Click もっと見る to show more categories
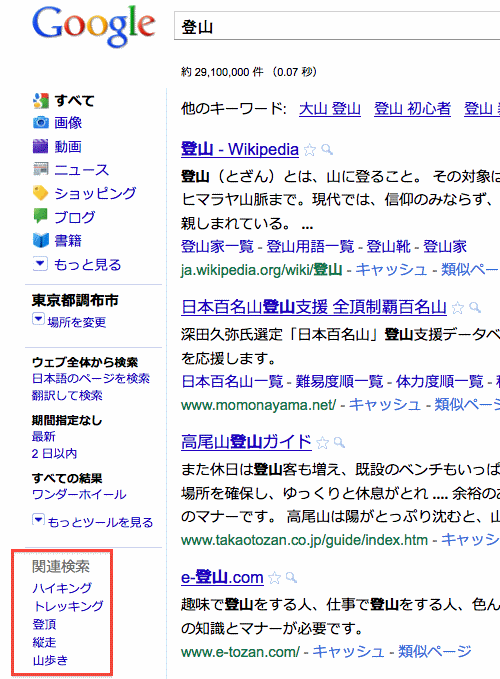Image resolution: width=500 pixels, height=679 pixels. pyautogui.click(x=87, y=264)
